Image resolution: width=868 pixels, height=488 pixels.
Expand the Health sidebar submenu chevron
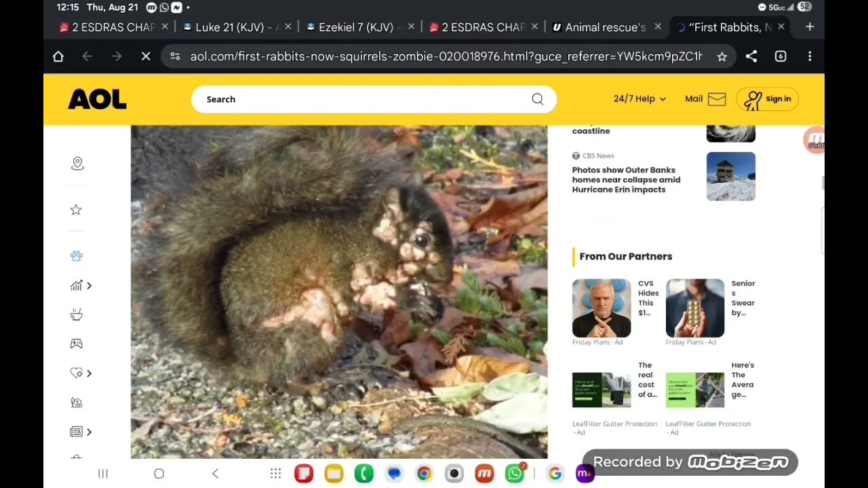(89, 373)
